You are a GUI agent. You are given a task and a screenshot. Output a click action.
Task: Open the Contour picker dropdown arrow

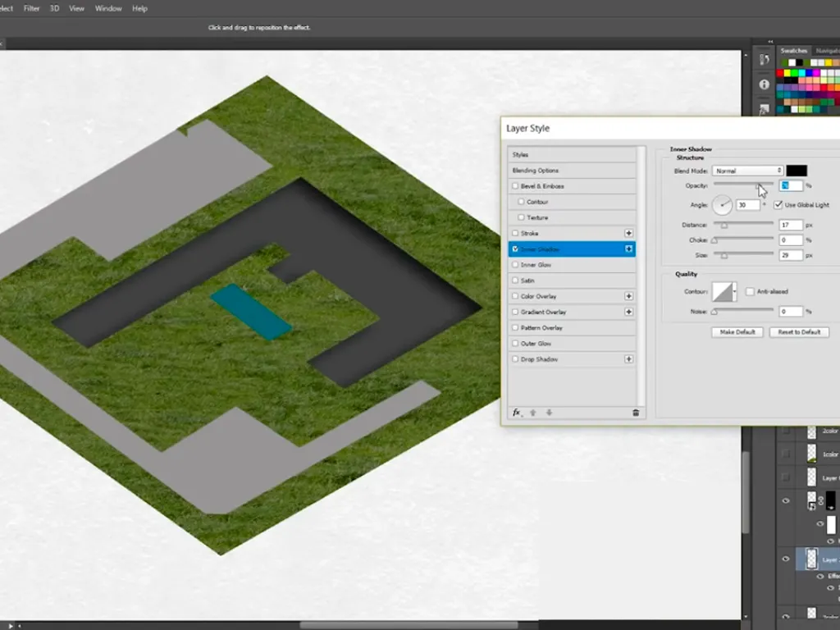coord(734,291)
